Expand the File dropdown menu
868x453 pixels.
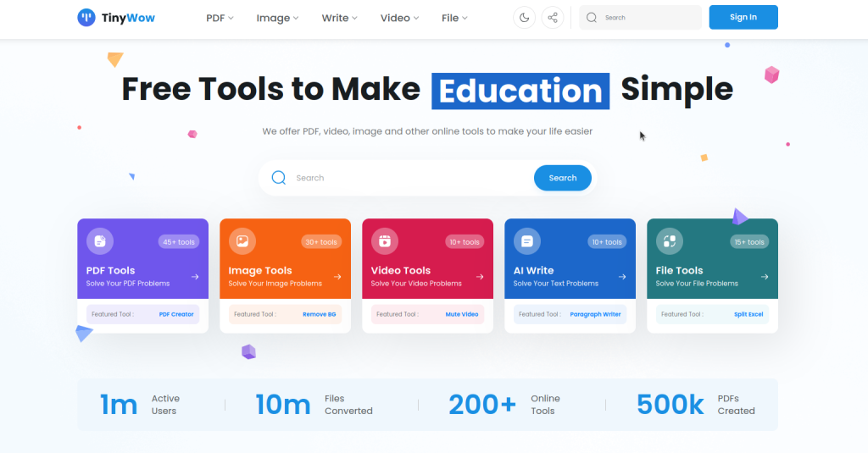[x=454, y=19]
